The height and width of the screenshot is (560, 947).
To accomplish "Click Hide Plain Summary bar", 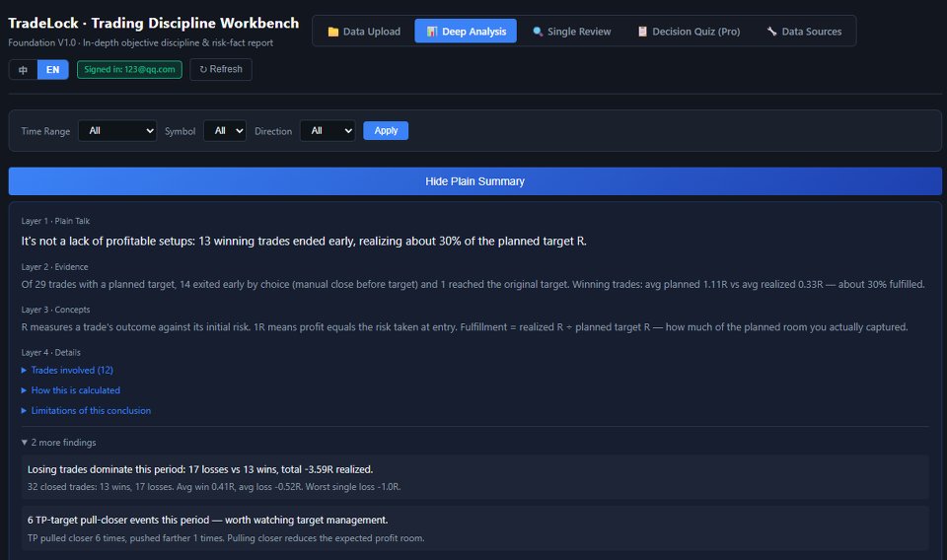I will click(x=474, y=181).
